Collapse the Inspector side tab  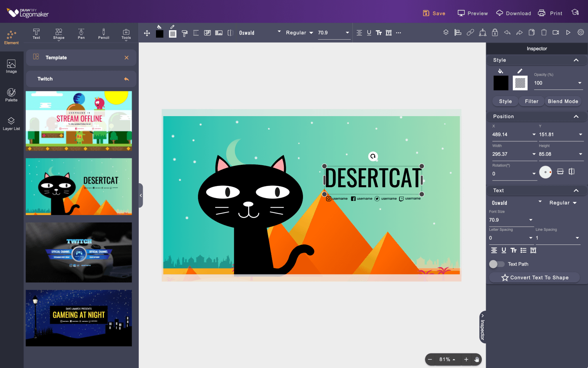(x=483, y=327)
